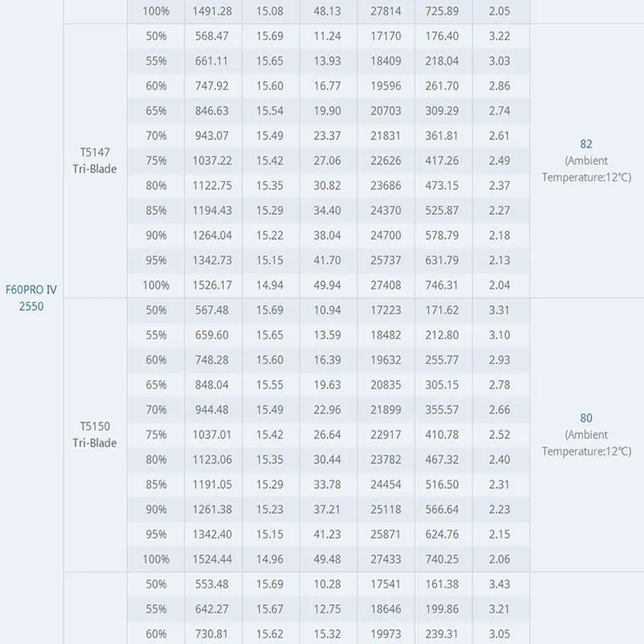
Task: Click thrust value 1037.22
Action: 213,160
